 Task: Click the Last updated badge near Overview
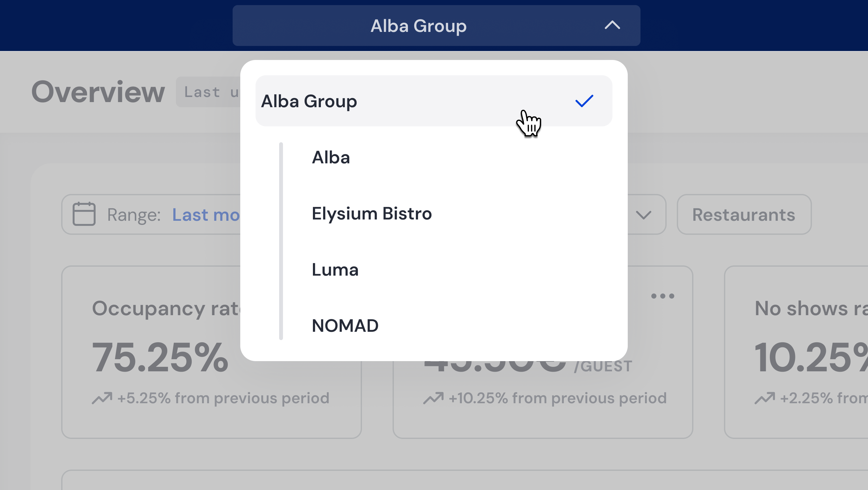[x=208, y=92]
